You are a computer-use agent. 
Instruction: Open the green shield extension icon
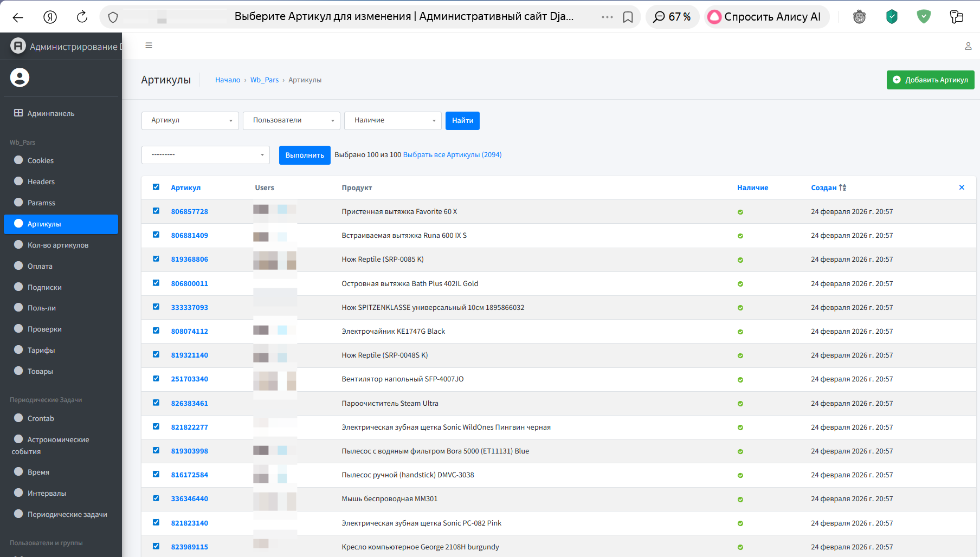click(x=924, y=17)
